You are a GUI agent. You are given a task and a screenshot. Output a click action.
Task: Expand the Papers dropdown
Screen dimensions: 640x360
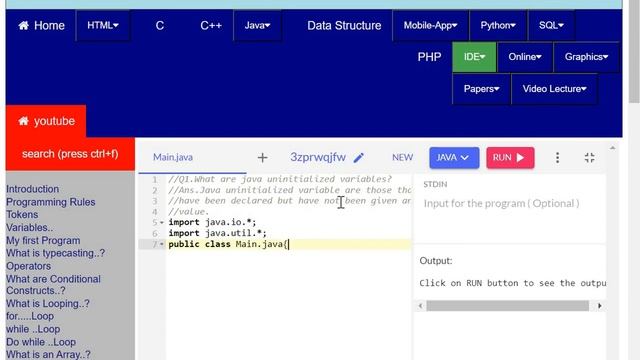[482, 89]
